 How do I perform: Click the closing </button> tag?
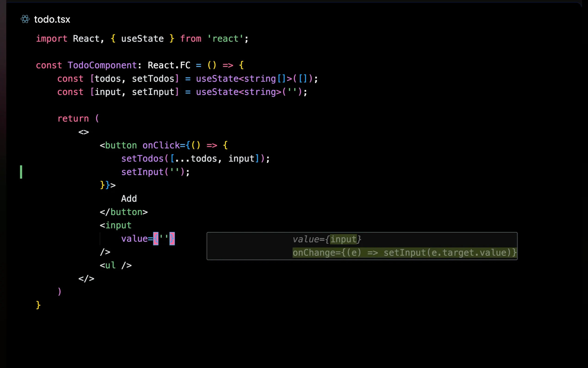(123, 212)
